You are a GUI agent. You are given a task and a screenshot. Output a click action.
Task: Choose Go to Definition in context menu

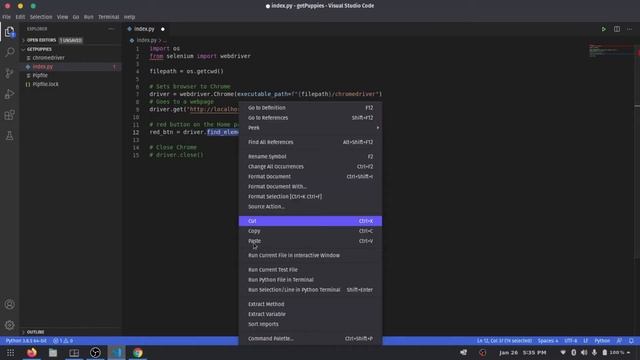310,108
